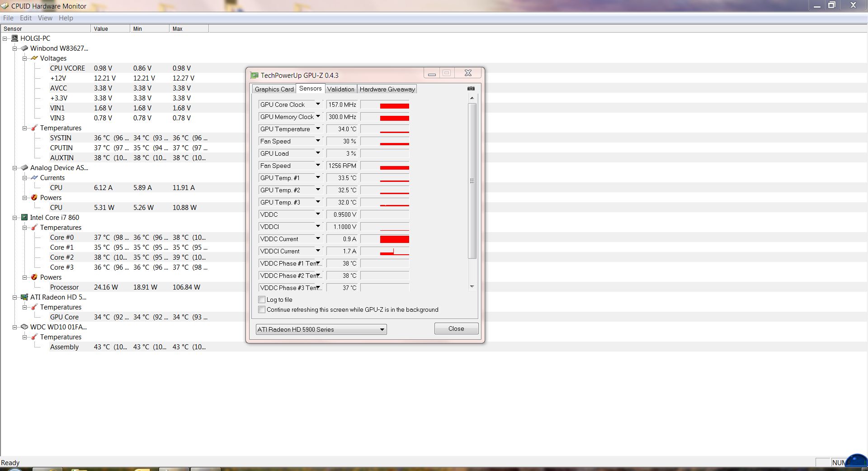868x471 pixels.
Task: Click the Powers icon under Intel Core i7
Action: [x=34, y=277]
